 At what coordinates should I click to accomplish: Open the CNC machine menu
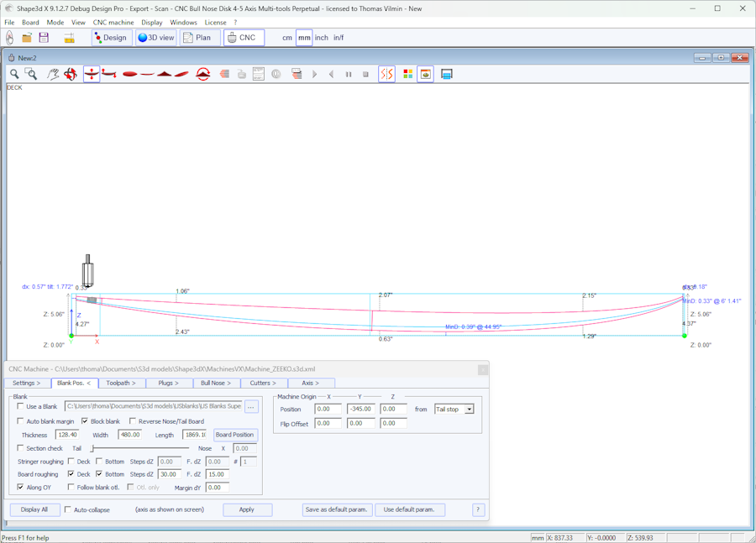click(113, 23)
